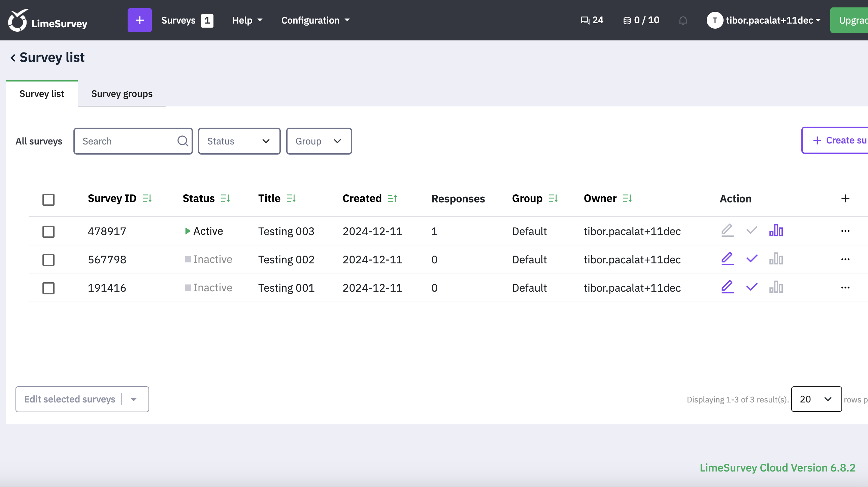Screen dimensions: 868x487
Task: Click the Create survey button
Action: [839, 140]
